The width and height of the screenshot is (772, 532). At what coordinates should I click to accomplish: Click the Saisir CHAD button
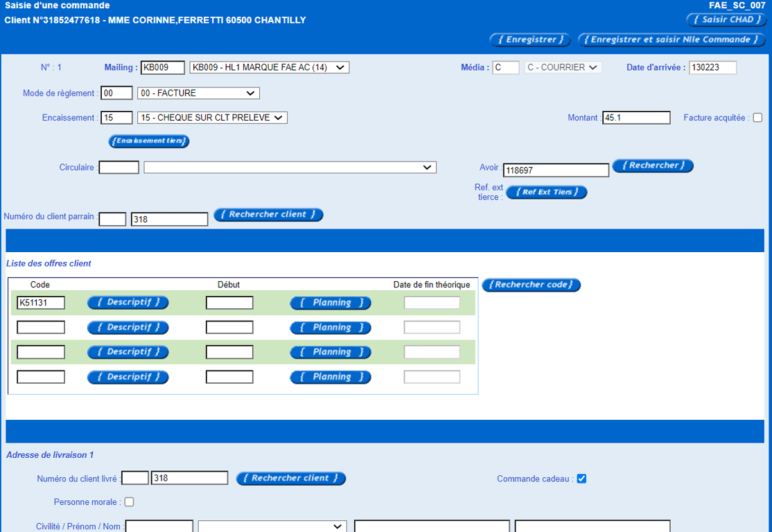pos(726,19)
